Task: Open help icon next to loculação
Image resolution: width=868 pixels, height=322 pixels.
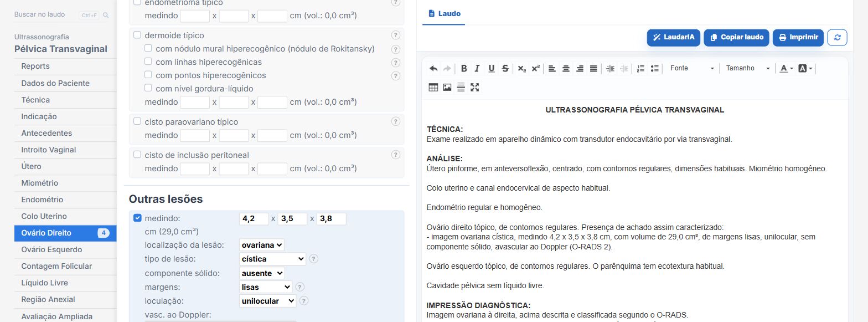Action: point(304,301)
